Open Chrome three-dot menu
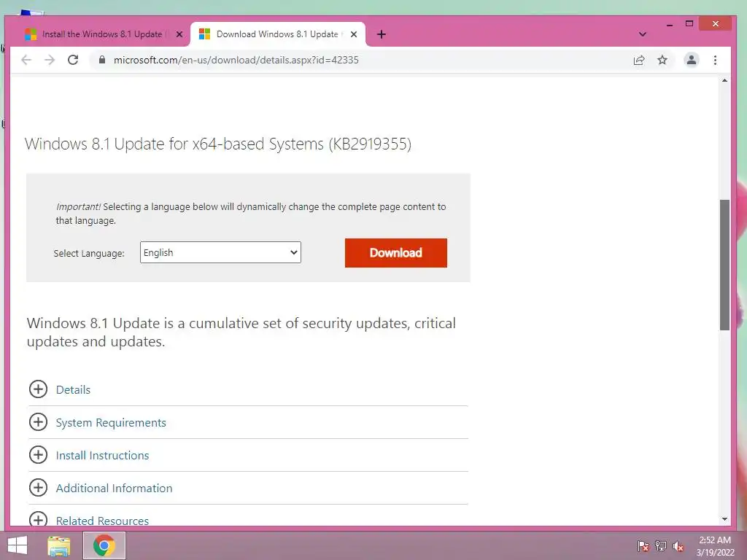Image resolution: width=747 pixels, height=560 pixels. tap(715, 60)
